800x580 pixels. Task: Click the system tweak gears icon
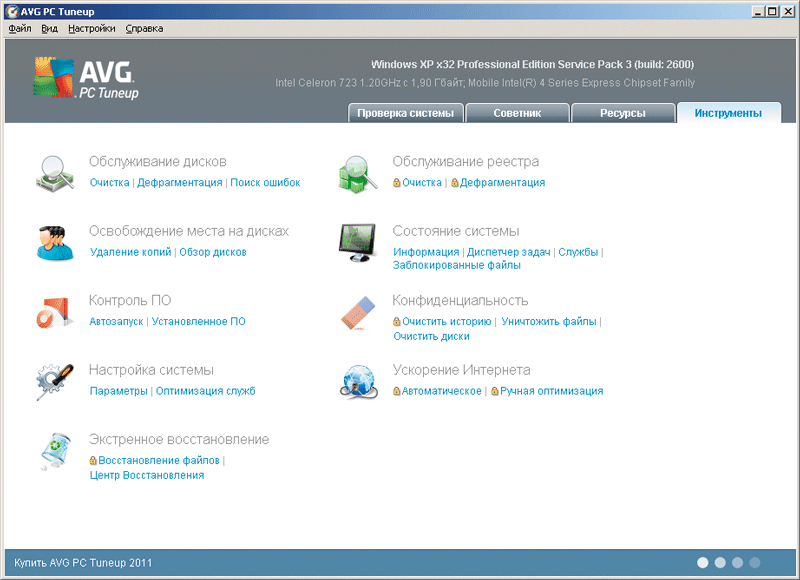click(x=55, y=382)
